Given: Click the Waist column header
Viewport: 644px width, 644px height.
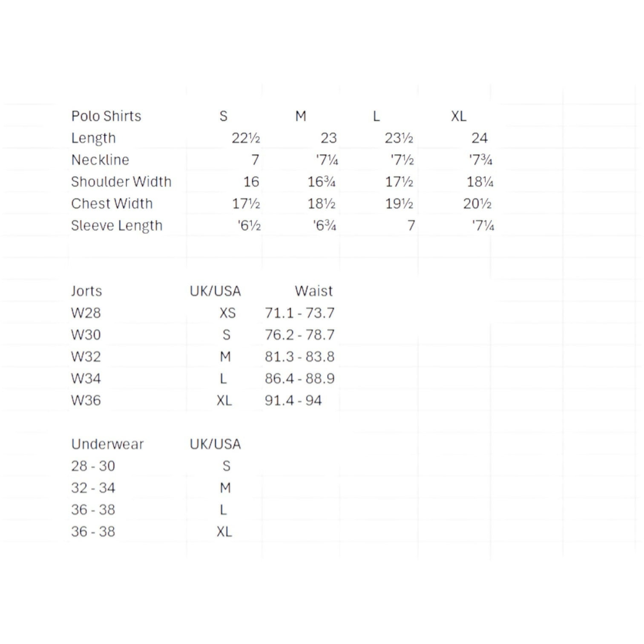Looking at the screenshot, I should [x=313, y=291].
